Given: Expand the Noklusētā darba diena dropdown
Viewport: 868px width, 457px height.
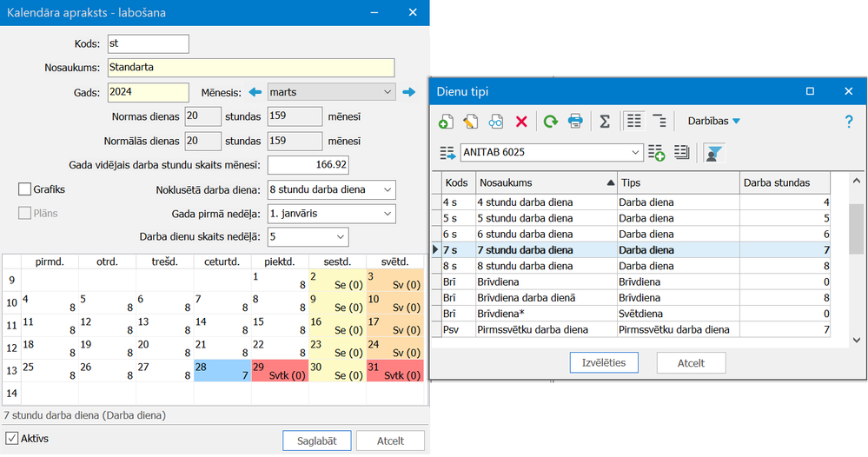Looking at the screenshot, I should pos(331,189).
